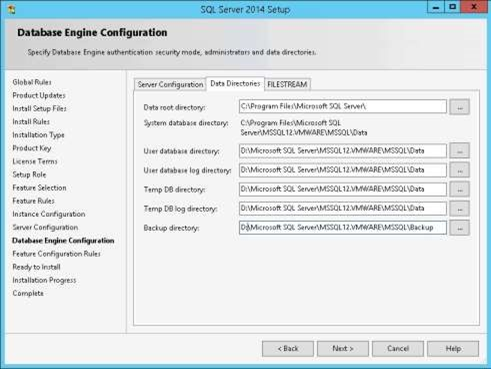
Task: Select Server Configuration step in sidebar
Action: coord(45,227)
